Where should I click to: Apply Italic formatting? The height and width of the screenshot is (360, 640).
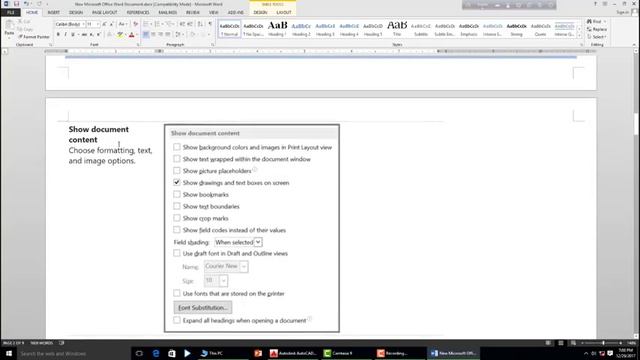click(x=65, y=35)
